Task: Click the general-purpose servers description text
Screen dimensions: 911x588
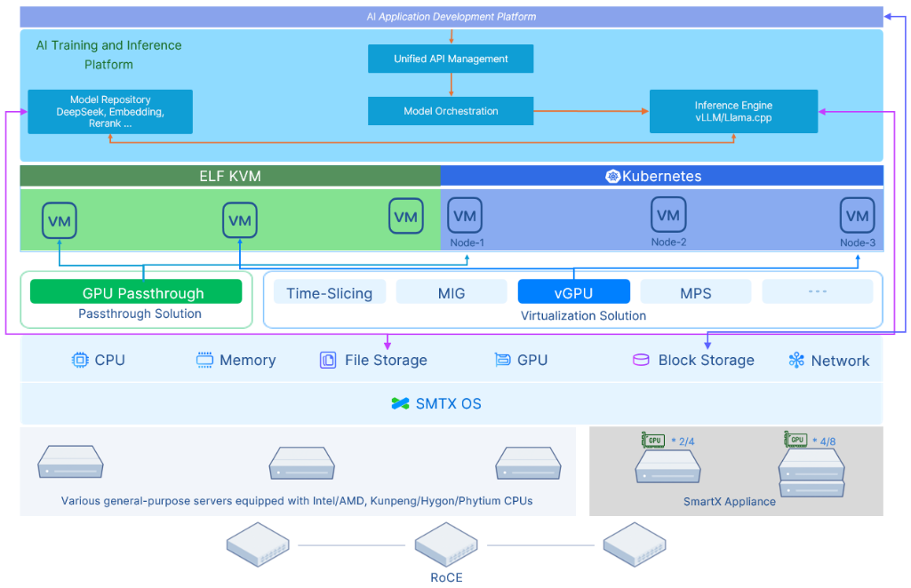Action: (297, 500)
